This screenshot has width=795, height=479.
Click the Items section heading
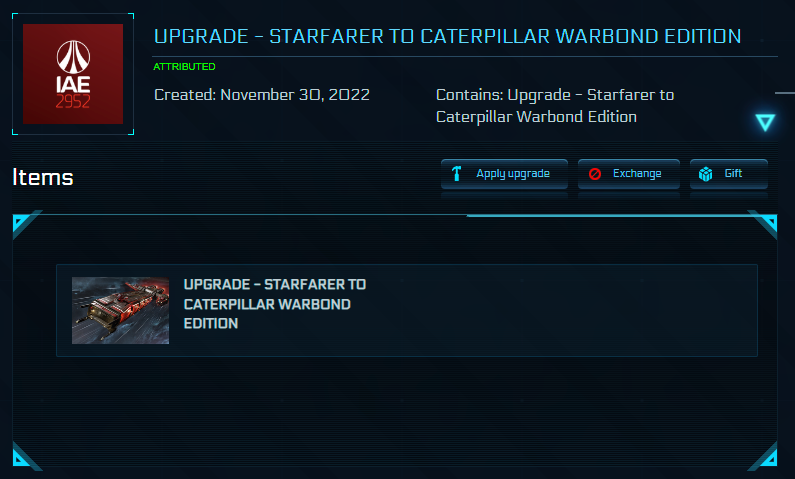click(x=43, y=177)
